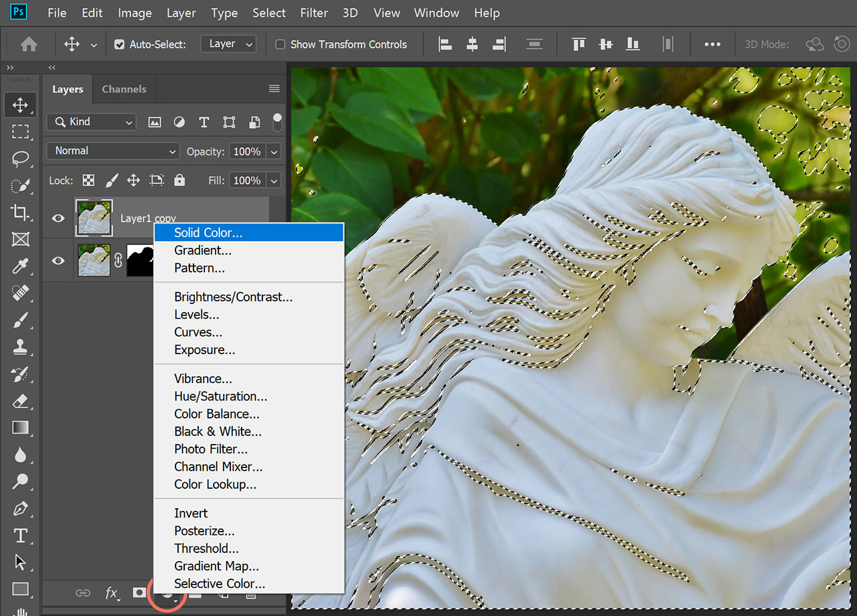Toggle Lock transparent pixels
The width and height of the screenshot is (857, 616).
(88, 180)
